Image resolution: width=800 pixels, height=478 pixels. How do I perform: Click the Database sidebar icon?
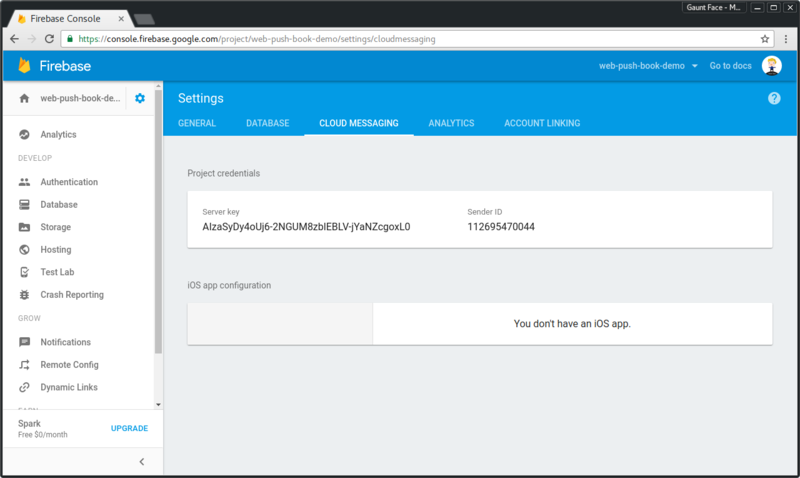(24, 205)
